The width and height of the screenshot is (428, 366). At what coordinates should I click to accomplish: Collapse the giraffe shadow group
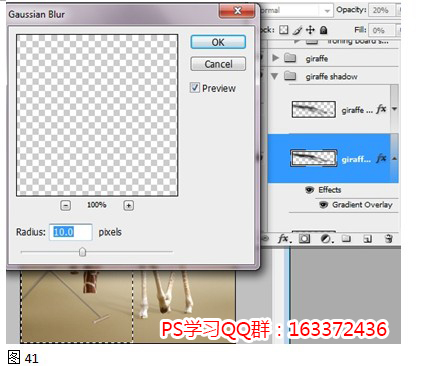(275, 76)
